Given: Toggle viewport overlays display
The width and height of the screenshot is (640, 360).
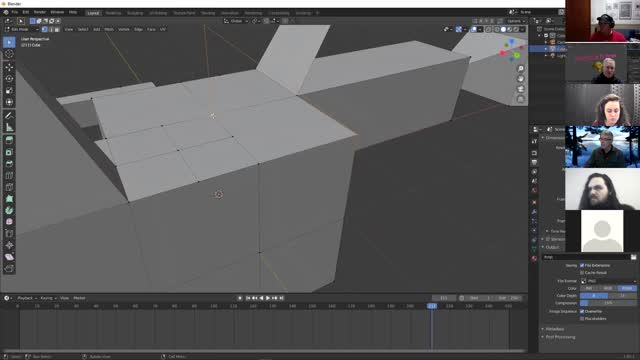Looking at the screenshot, I should coord(473,29).
